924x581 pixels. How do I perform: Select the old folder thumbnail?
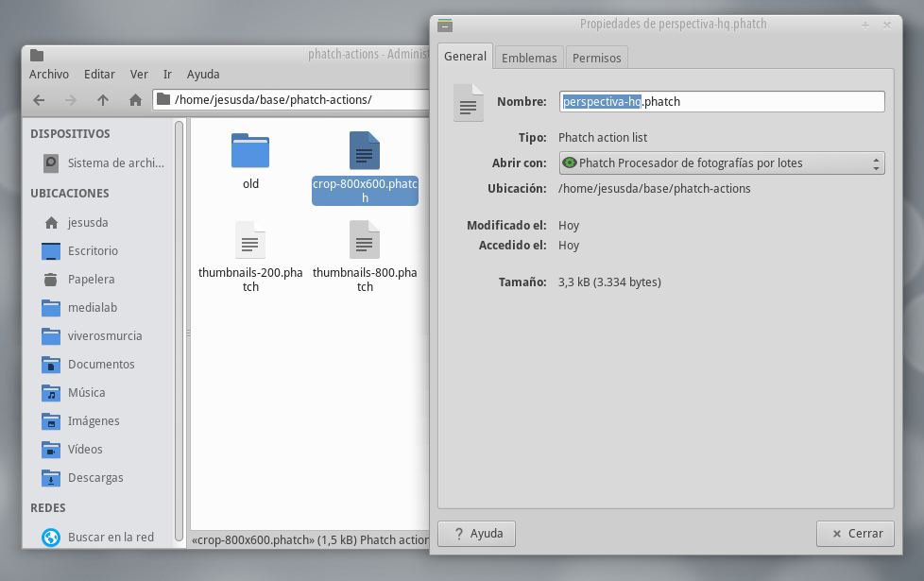(x=249, y=149)
